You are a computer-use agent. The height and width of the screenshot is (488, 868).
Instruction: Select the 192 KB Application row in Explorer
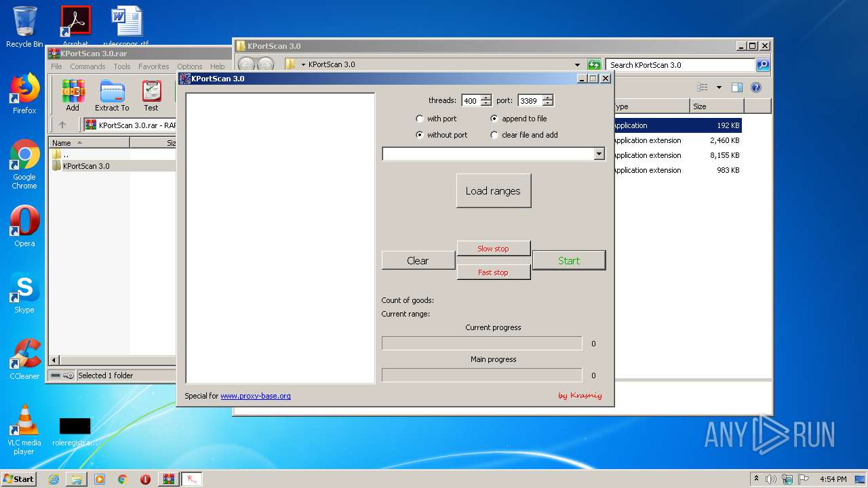tap(677, 125)
